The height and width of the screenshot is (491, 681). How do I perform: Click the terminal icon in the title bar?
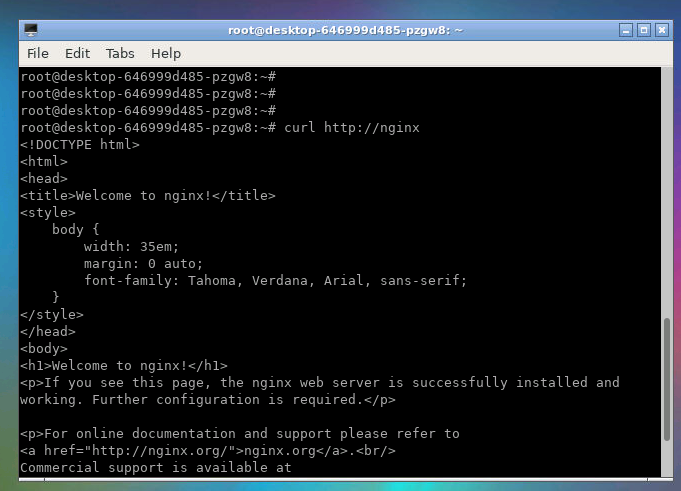(31, 30)
